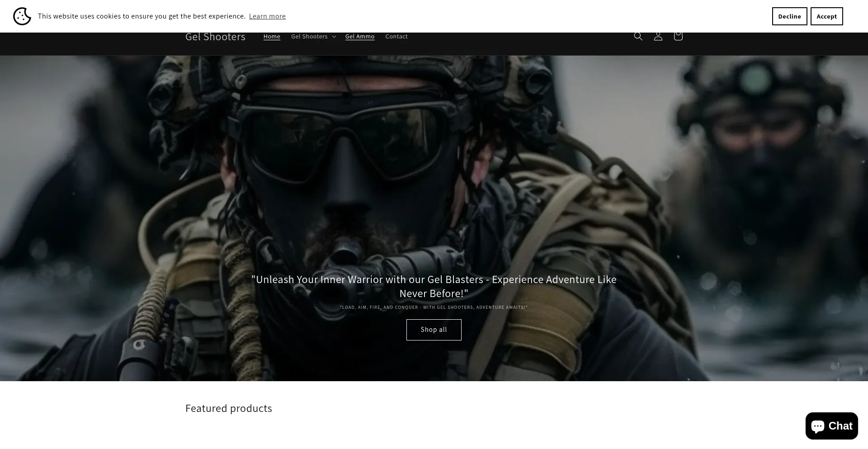Accept the cookie consent
The width and height of the screenshot is (868, 449).
(826, 16)
